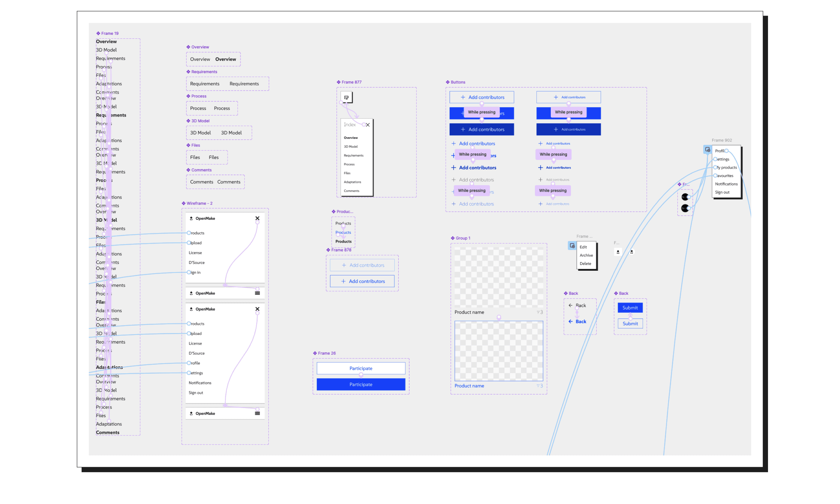Click the round upload icon near Frame F

(631, 252)
